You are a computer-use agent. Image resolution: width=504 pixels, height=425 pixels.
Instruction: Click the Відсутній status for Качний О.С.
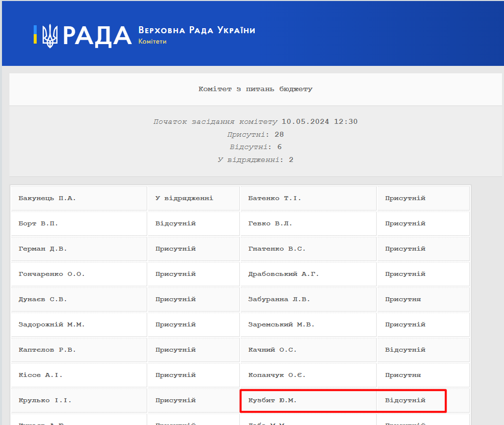tap(423, 350)
